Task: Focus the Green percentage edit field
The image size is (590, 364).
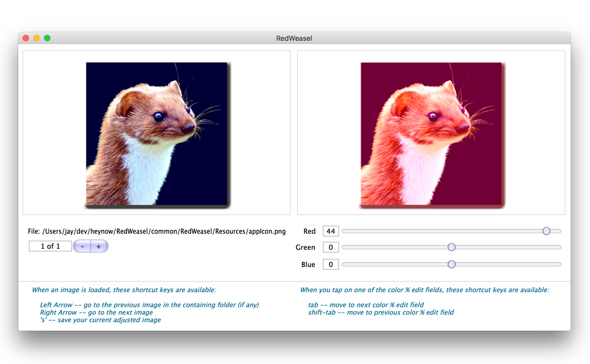Action: (x=330, y=248)
